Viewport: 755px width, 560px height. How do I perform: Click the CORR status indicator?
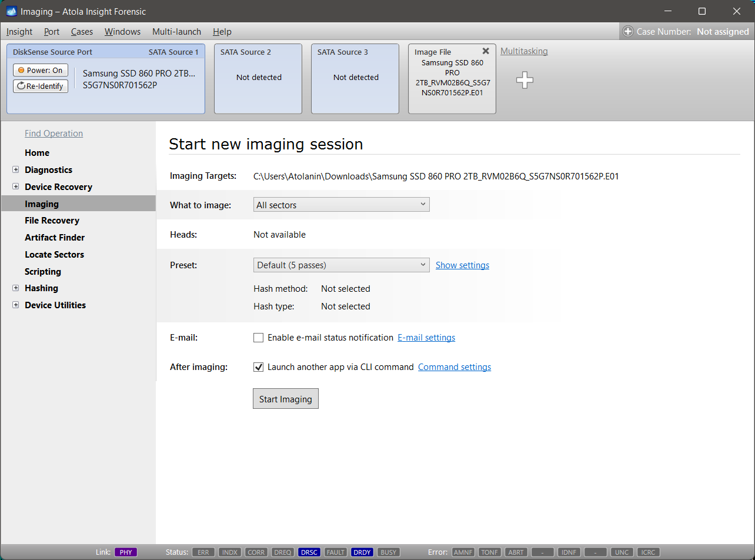(x=256, y=552)
